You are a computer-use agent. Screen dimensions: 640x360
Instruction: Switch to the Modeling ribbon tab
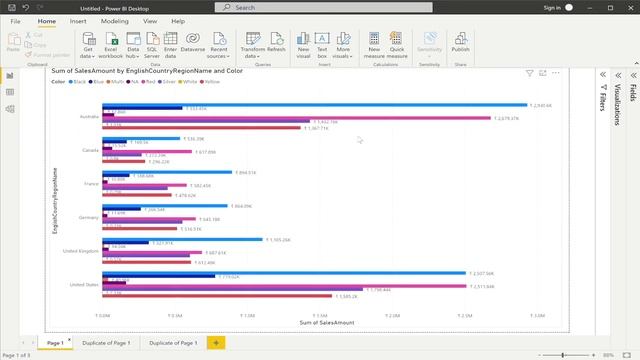115,21
